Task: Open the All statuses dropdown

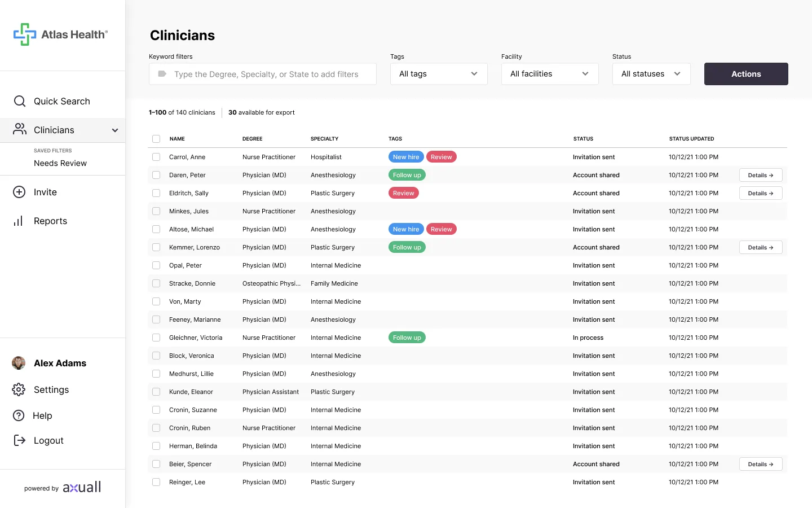Action: click(x=651, y=74)
